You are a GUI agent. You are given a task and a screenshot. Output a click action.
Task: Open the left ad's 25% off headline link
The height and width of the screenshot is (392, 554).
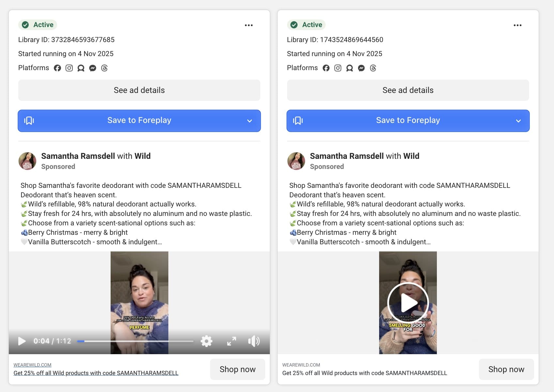(x=96, y=373)
